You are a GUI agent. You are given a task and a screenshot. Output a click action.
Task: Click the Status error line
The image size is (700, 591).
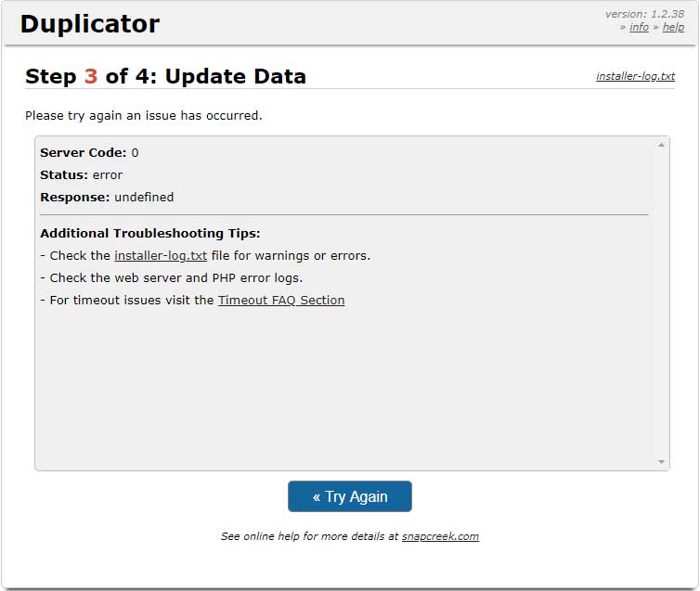point(82,174)
